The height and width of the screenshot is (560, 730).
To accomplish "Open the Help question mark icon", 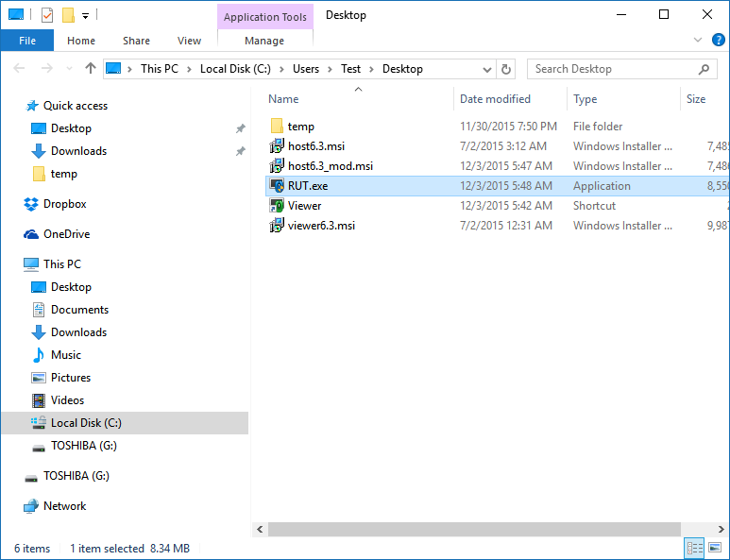I will (718, 41).
